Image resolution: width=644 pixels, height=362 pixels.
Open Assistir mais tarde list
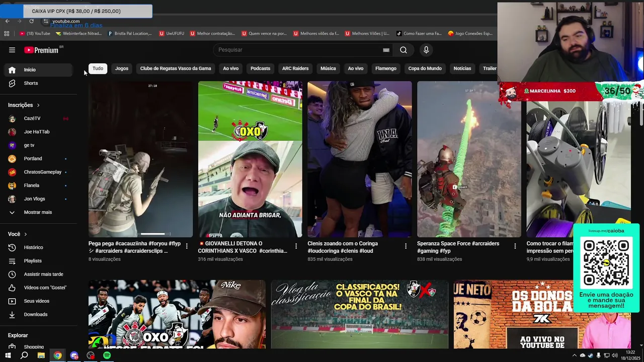[x=38, y=274]
